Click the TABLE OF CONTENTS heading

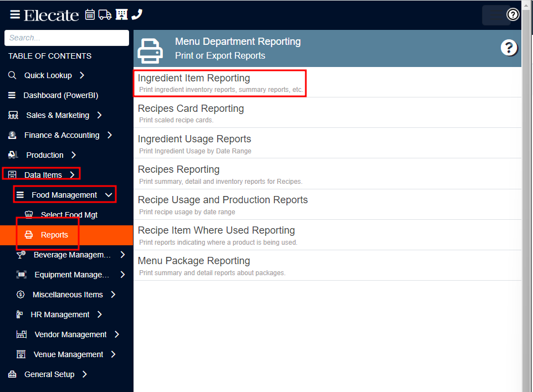pyautogui.click(x=50, y=56)
